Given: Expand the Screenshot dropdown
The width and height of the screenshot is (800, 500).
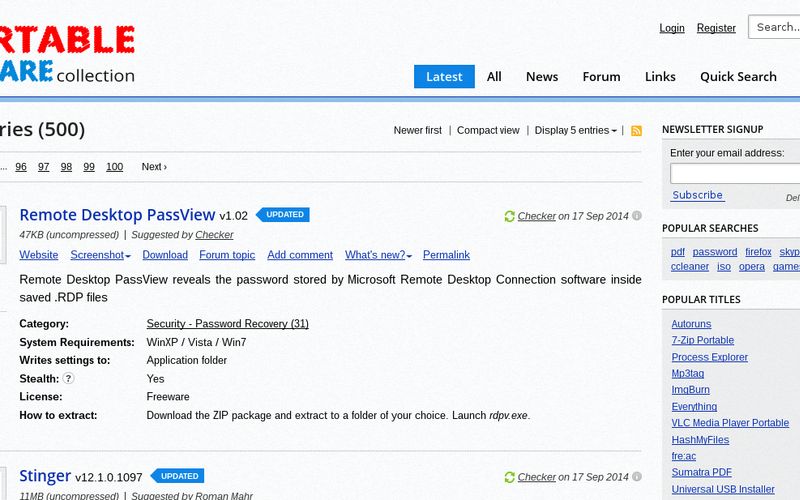Looking at the screenshot, I should point(101,255).
